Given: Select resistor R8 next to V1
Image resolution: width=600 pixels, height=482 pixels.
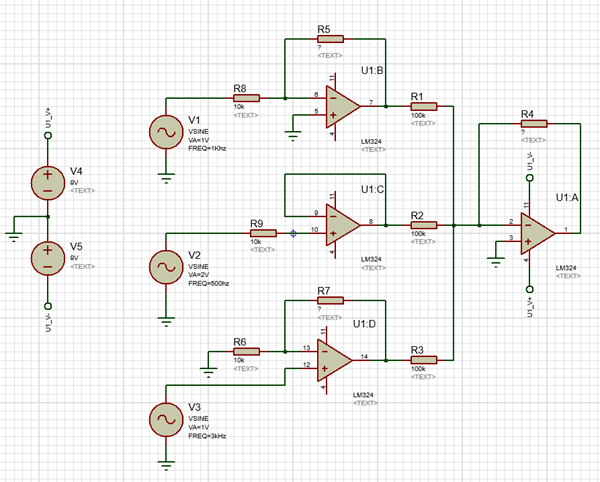Looking at the screenshot, I should [x=246, y=98].
